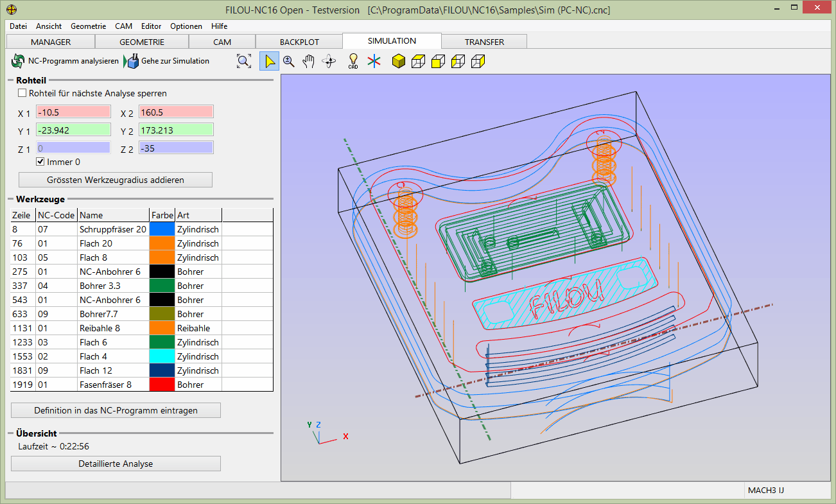
Task: Click the Gehe zur Simulation icon
Action: tap(131, 61)
